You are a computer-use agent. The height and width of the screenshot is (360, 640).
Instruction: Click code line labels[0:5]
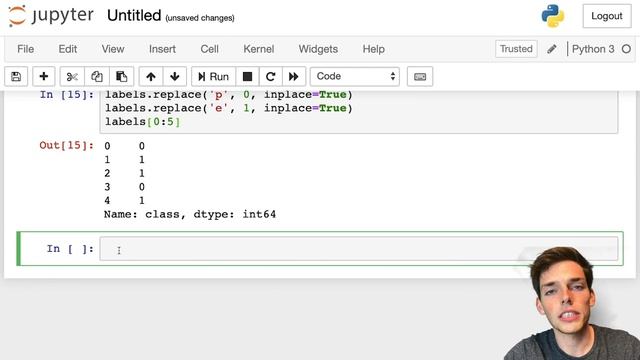(x=142, y=122)
